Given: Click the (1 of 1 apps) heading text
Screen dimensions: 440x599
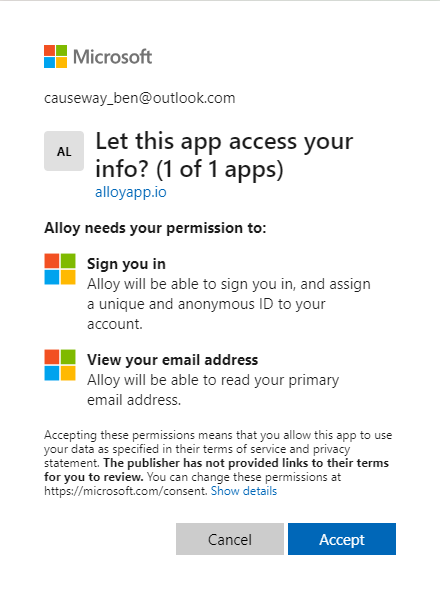Looking at the screenshot, I should (x=220, y=169).
